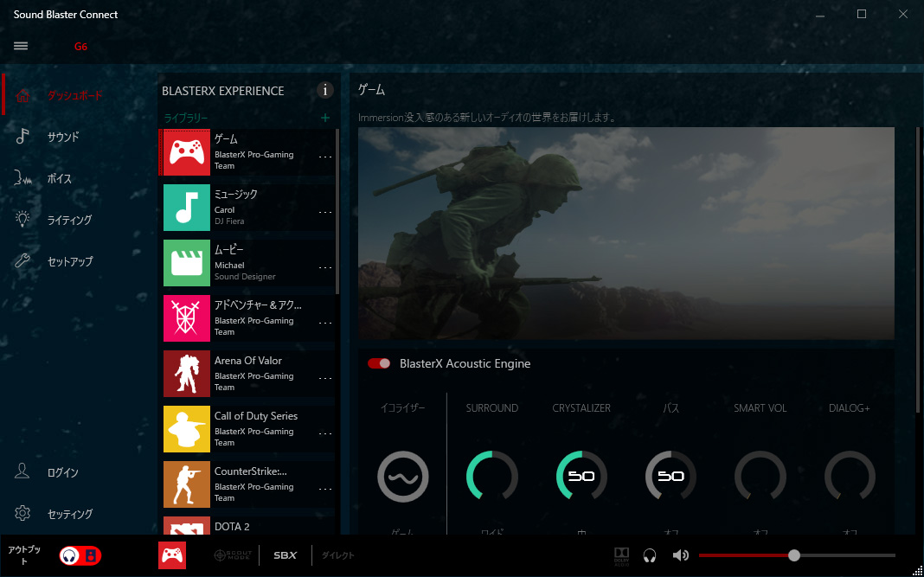This screenshot has height=577, width=924.
Task: Click the main panel scrollbar
Action: pos(918,270)
